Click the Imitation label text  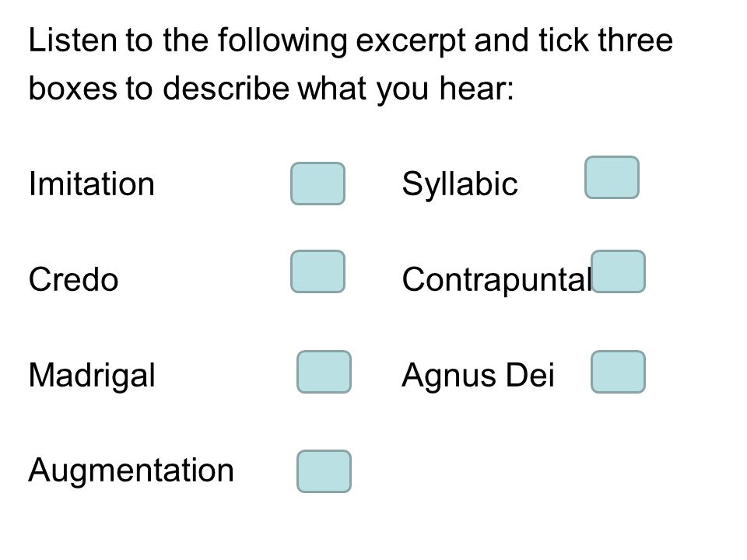[x=92, y=184]
